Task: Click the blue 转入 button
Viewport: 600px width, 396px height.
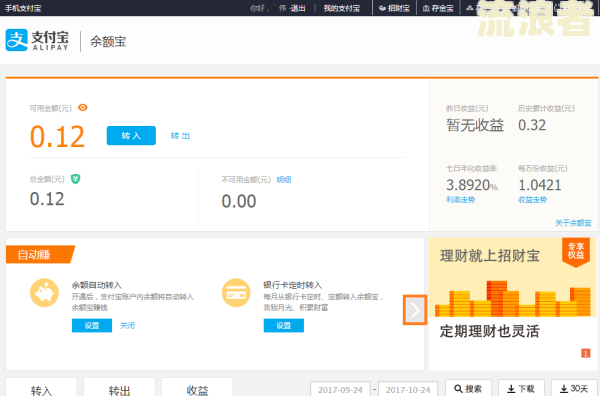Action: (131, 135)
